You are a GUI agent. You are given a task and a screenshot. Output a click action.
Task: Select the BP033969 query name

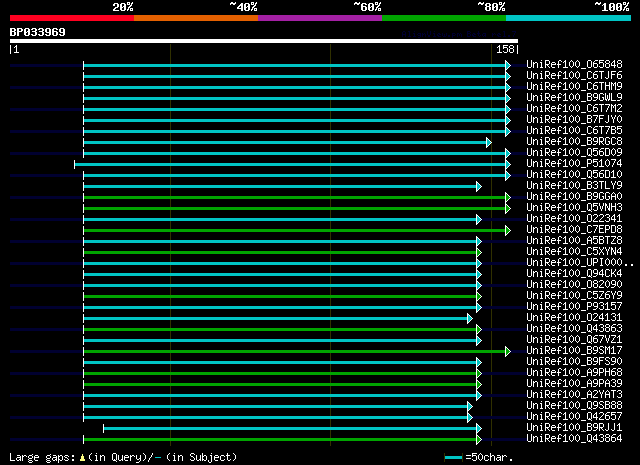[38, 32]
